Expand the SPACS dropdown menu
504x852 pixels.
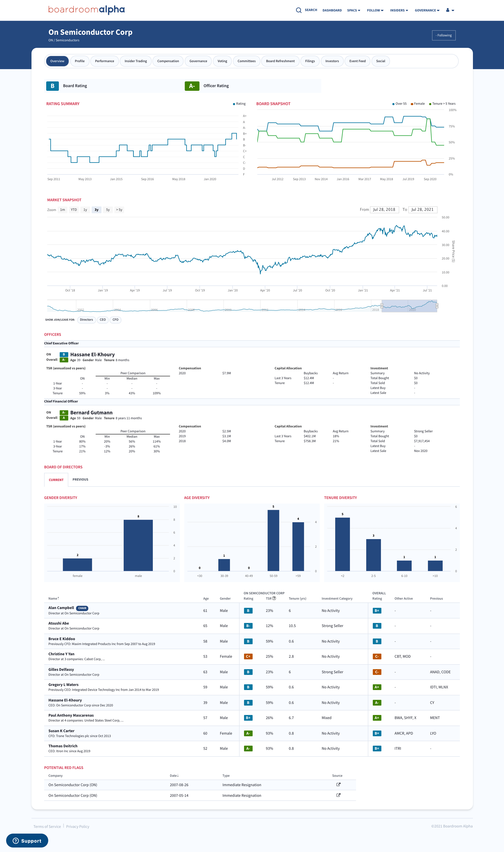[x=354, y=10]
